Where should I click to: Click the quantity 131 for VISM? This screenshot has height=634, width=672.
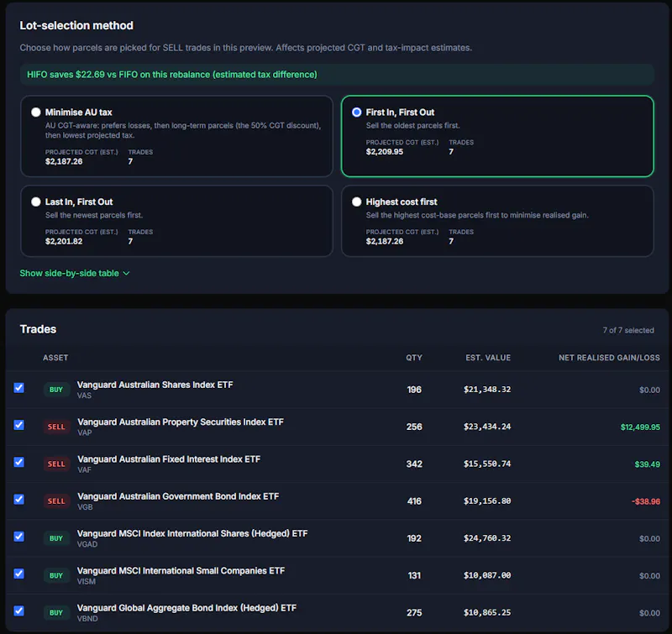414,576
